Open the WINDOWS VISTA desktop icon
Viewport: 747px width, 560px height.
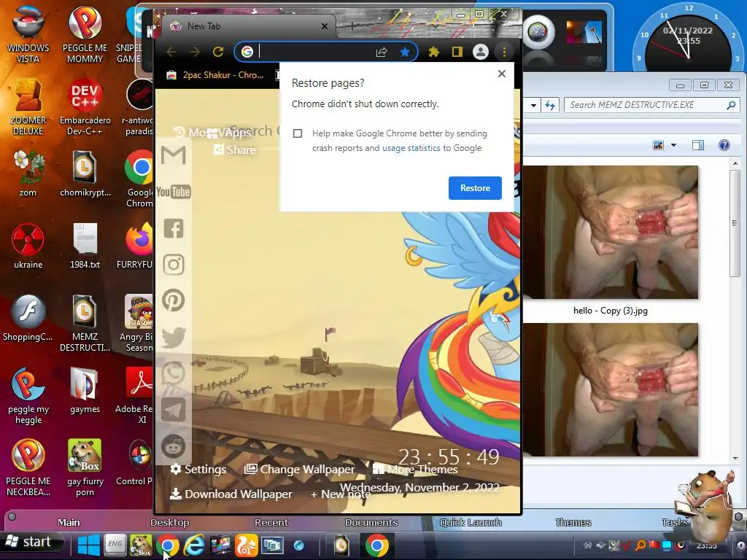(28, 34)
